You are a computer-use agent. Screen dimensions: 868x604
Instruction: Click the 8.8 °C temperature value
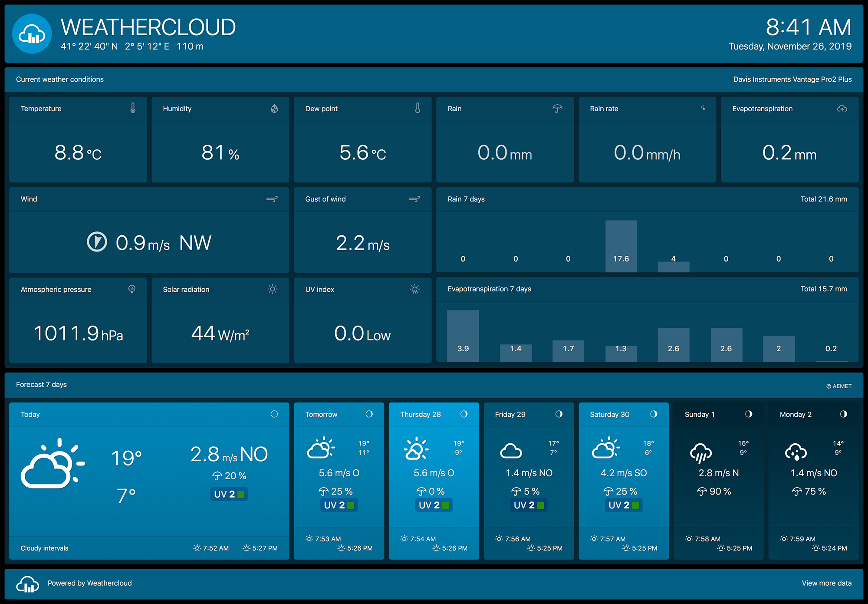(78, 153)
